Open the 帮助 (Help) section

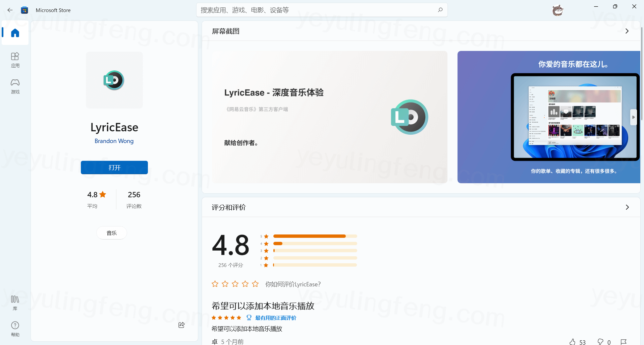15,329
